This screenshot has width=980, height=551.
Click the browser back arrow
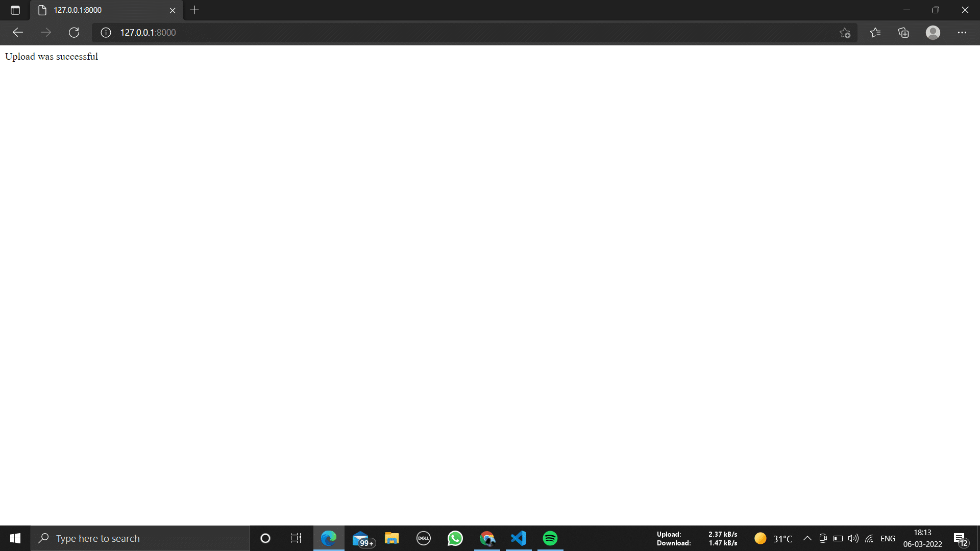pos(18,33)
